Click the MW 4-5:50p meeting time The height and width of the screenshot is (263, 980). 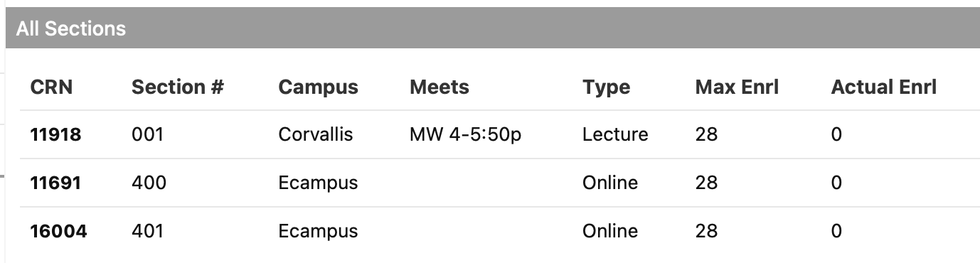[466, 134]
